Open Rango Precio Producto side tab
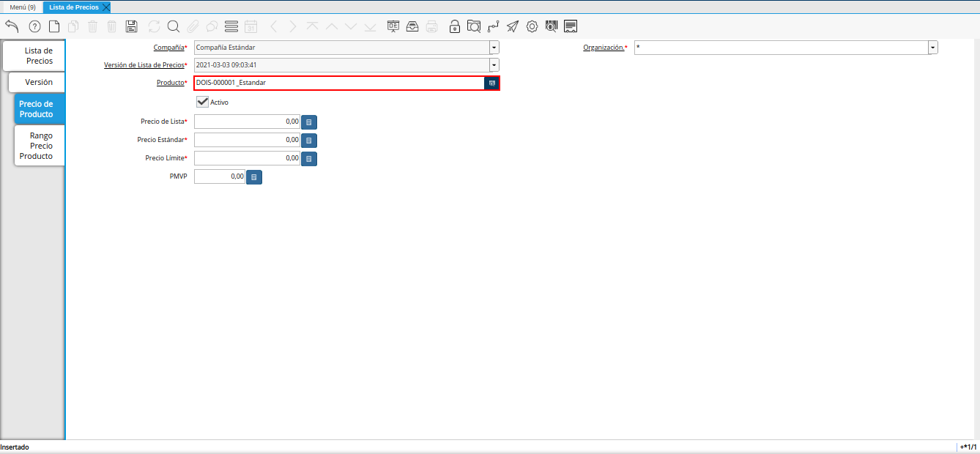The image size is (980, 454). point(40,146)
